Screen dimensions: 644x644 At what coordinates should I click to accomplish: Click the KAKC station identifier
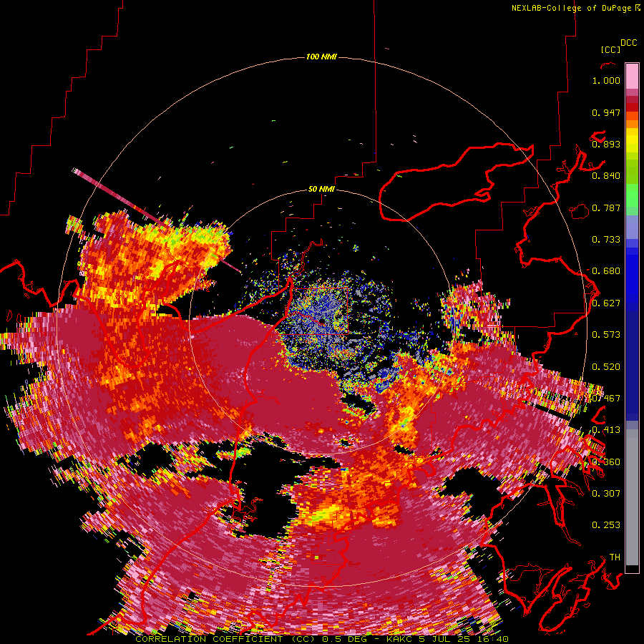(x=400, y=639)
